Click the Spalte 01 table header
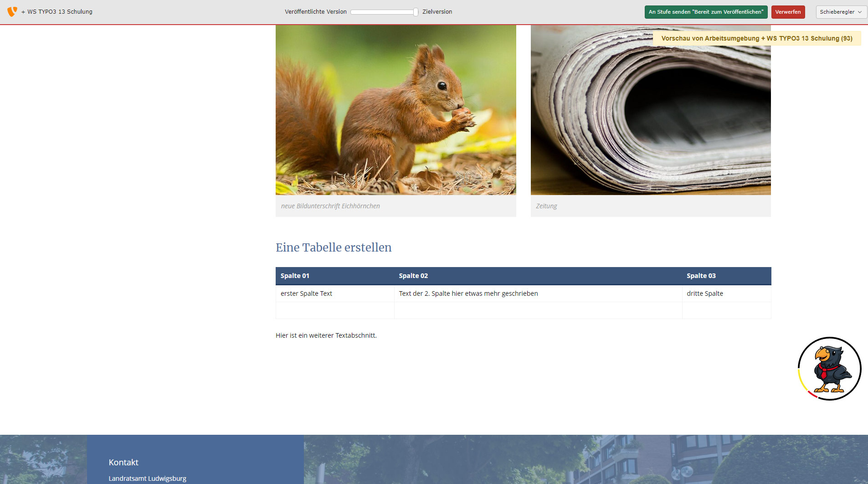Viewport: 868px width, 484px height. click(x=295, y=276)
